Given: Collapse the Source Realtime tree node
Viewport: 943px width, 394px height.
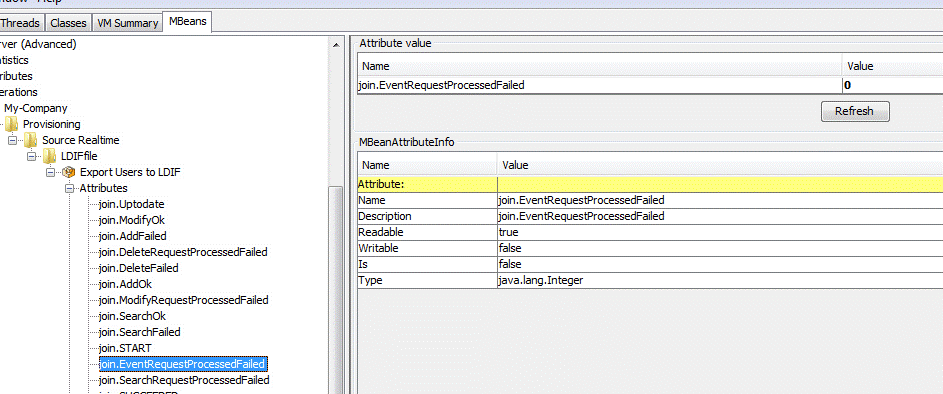Looking at the screenshot, I should tap(13, 140).
